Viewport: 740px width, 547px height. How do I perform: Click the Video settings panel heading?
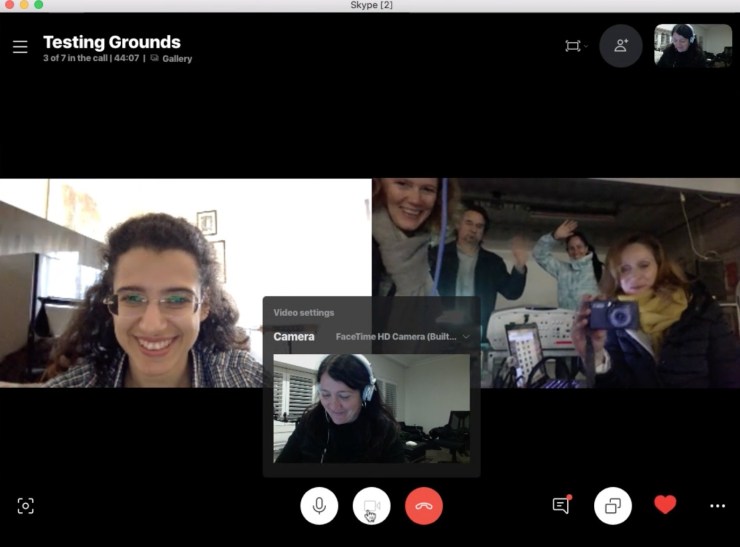(304, 313)
